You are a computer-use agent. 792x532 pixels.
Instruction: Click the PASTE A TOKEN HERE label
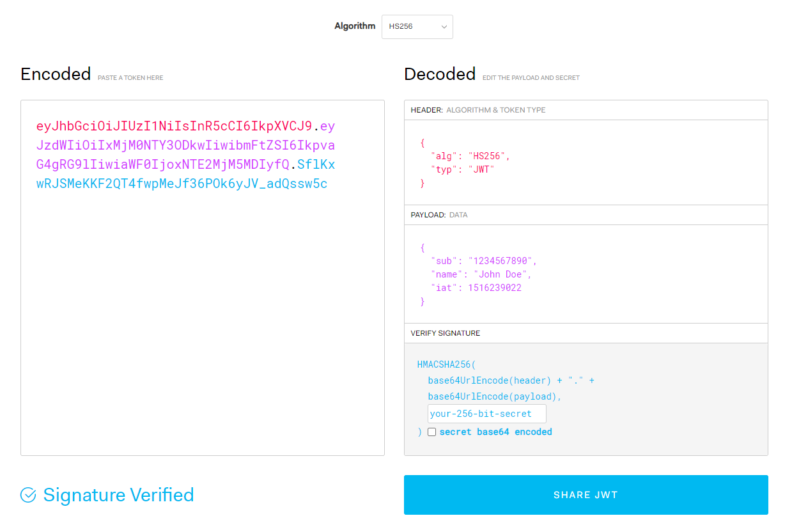130,77
